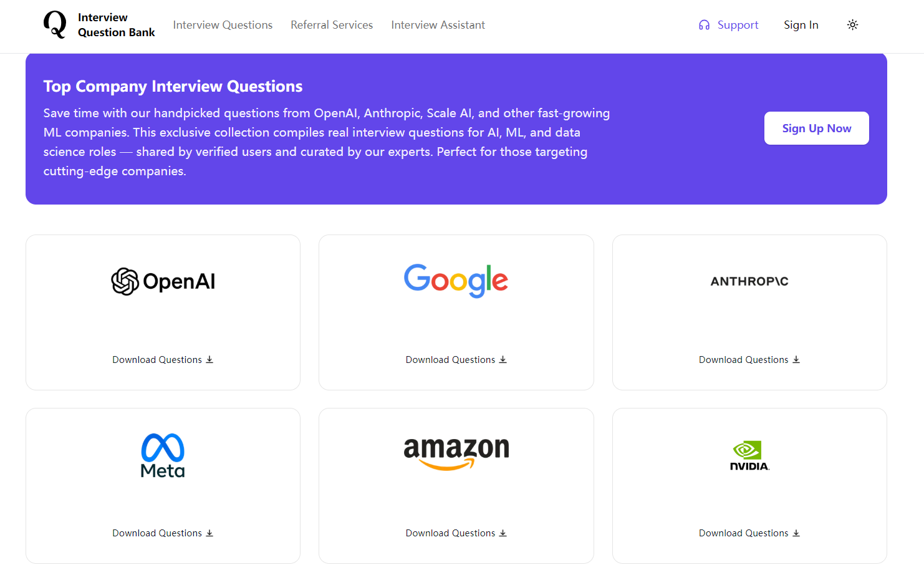This screenshot has width=924, height=570.
Task: Download Questions for OpenAI
Action: tap(162, 360)
